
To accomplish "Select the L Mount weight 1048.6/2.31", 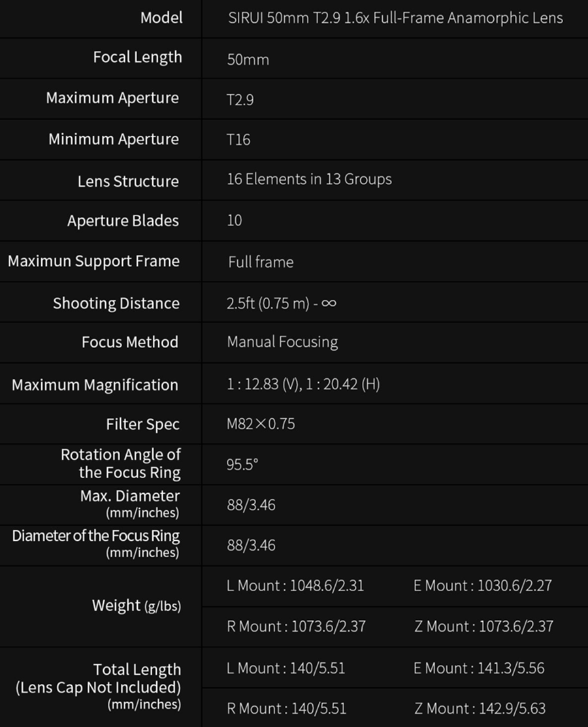I will (295, 586).
